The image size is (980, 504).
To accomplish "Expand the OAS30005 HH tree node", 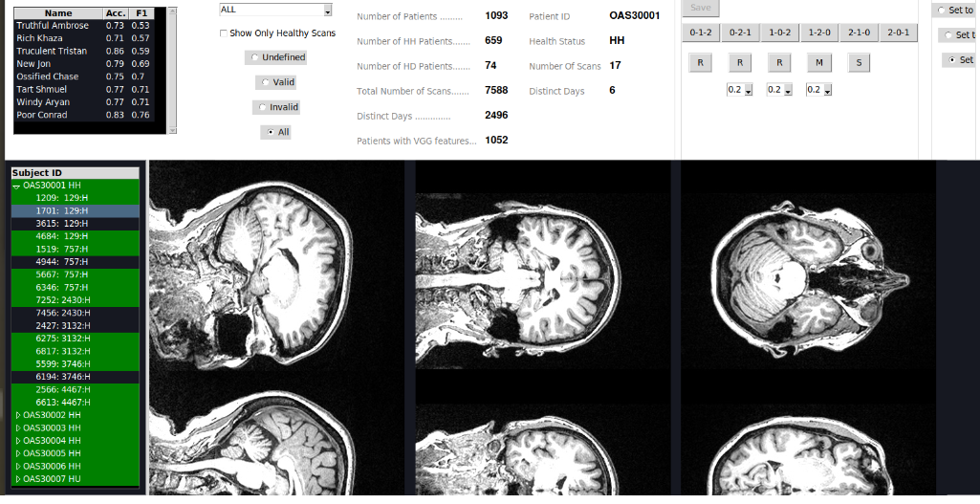I will 17,453.
